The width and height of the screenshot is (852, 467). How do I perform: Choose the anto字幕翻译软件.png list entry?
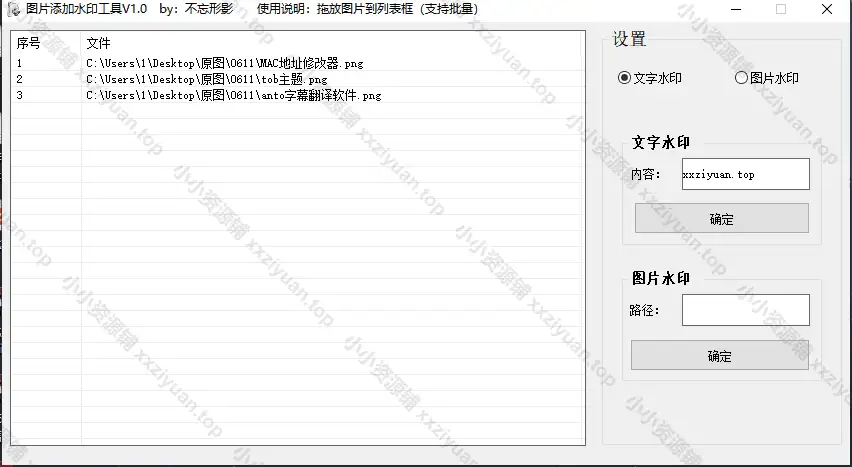coord(233,95)
